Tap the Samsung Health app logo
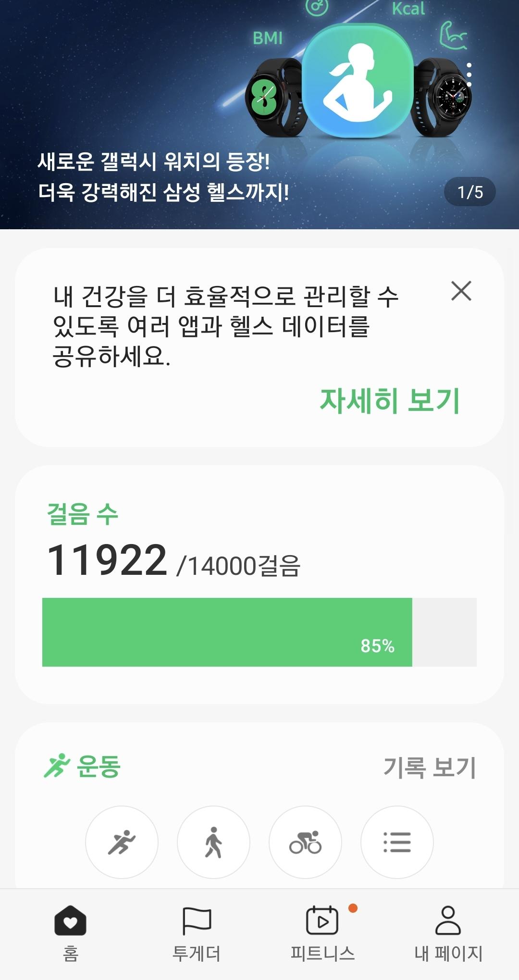519x980 pixels. point(357,81)
